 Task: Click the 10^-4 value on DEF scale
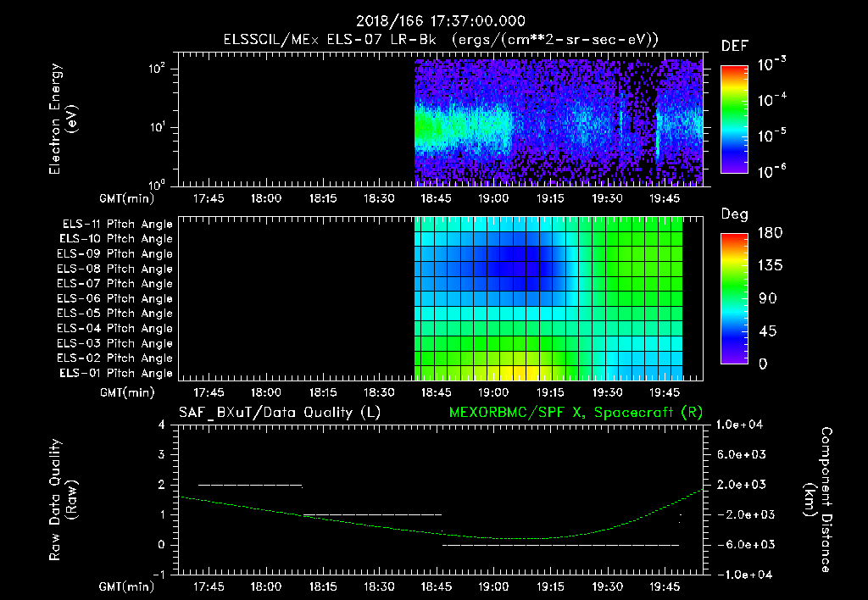coord(771,100)
